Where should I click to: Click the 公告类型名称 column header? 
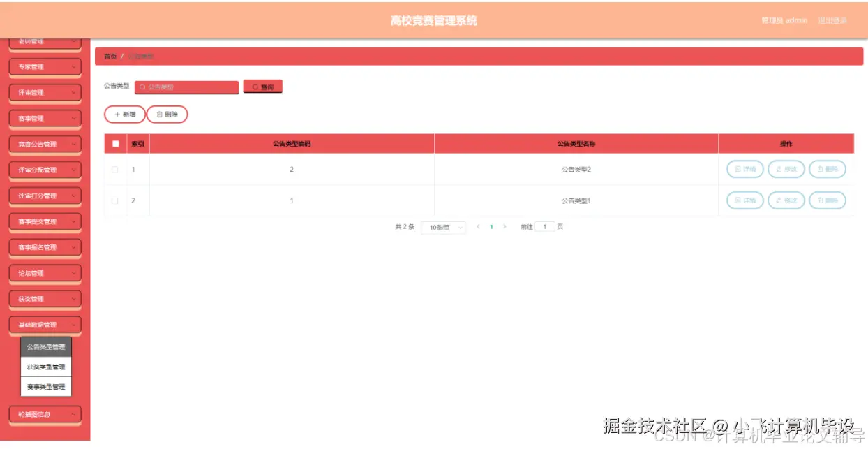(x=576, y=144)
